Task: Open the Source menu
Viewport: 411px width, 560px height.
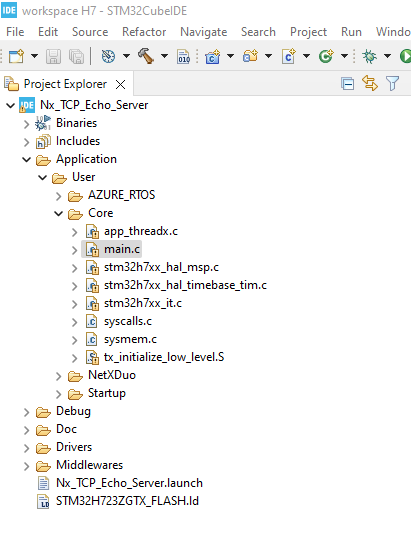Action: tap(90, 32)
